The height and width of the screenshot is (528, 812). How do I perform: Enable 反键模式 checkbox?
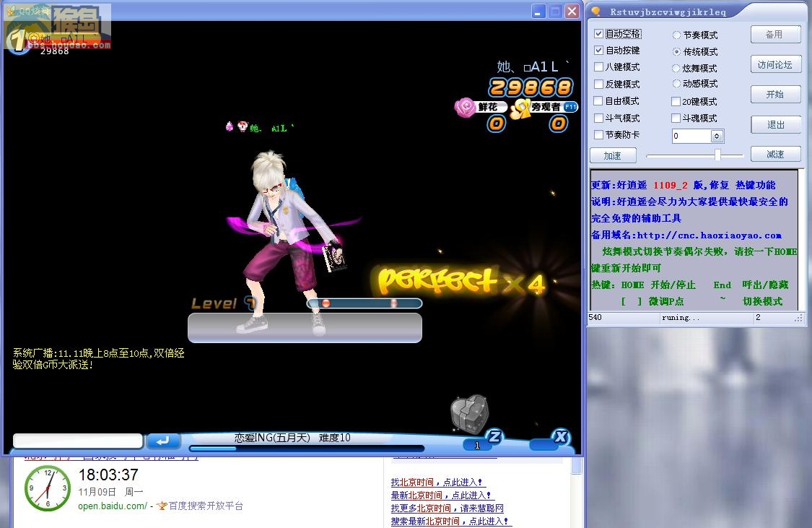coord(598,84)
